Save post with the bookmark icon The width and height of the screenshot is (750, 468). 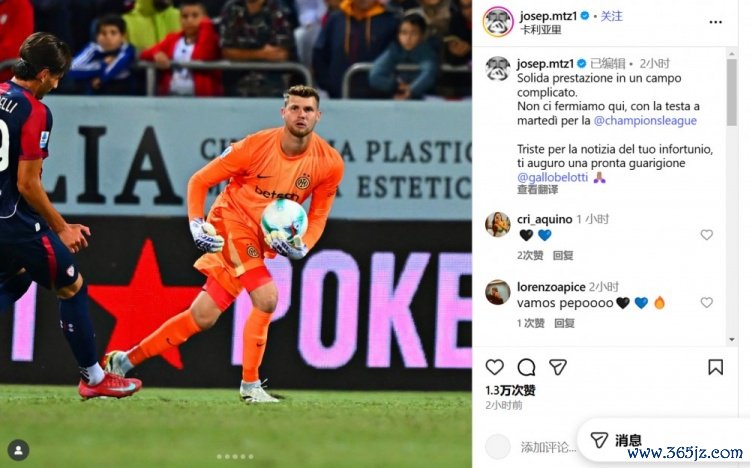point(715,367)
